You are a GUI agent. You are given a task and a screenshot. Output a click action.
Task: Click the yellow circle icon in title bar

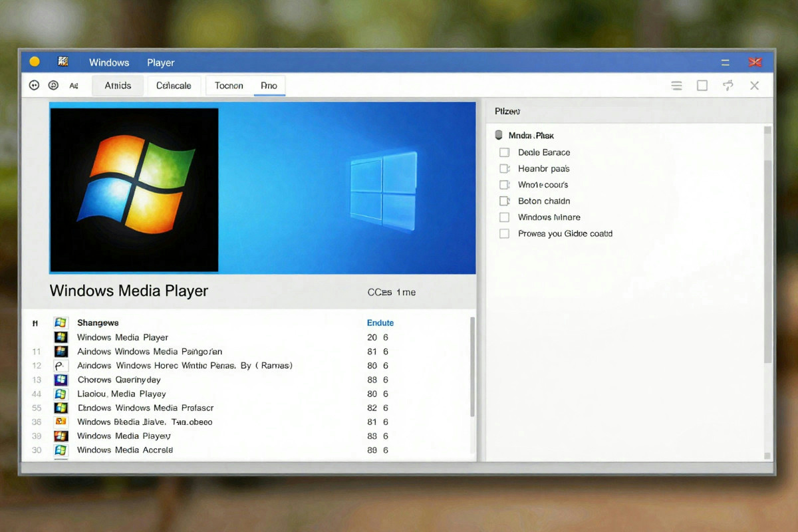[35, 62]
